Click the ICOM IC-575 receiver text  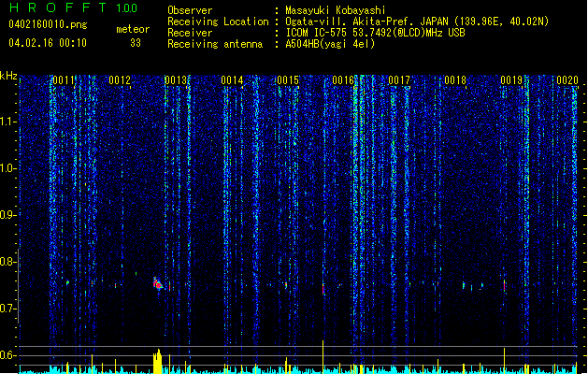(375, 33)
